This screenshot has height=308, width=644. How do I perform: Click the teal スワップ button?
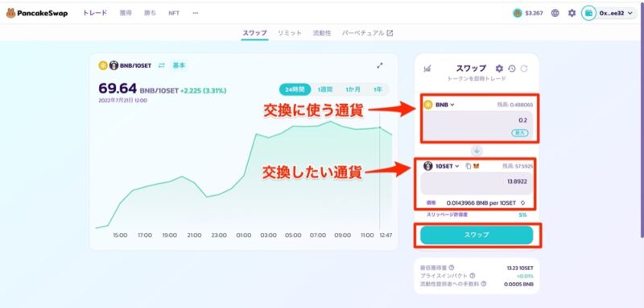coord(477,235)
